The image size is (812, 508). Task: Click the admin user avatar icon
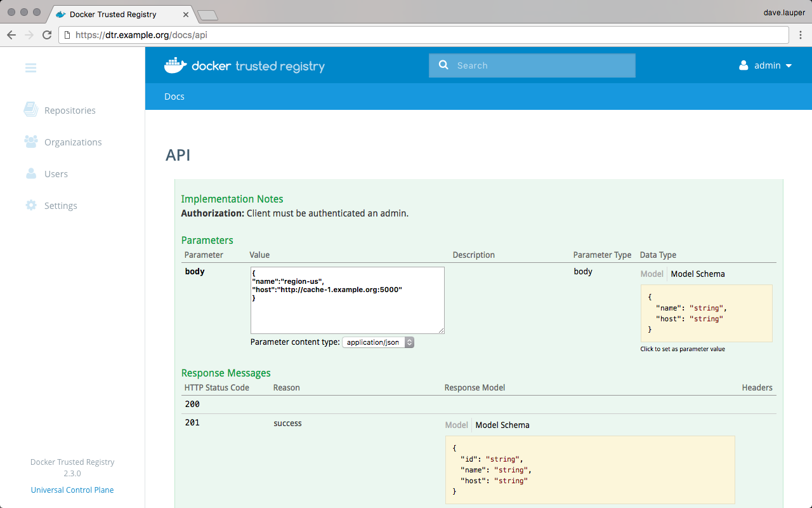(743, 65)
